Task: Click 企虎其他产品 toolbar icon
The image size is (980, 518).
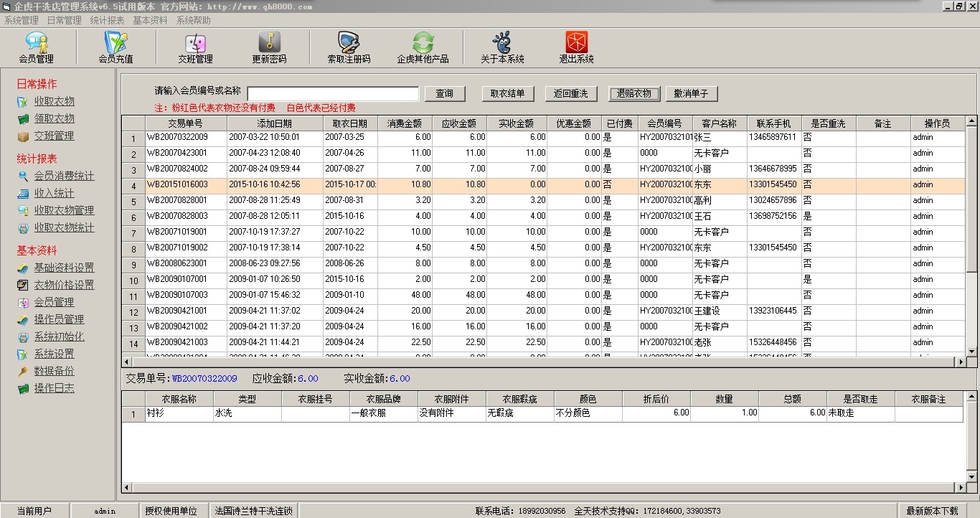Action: click(423, 47)
